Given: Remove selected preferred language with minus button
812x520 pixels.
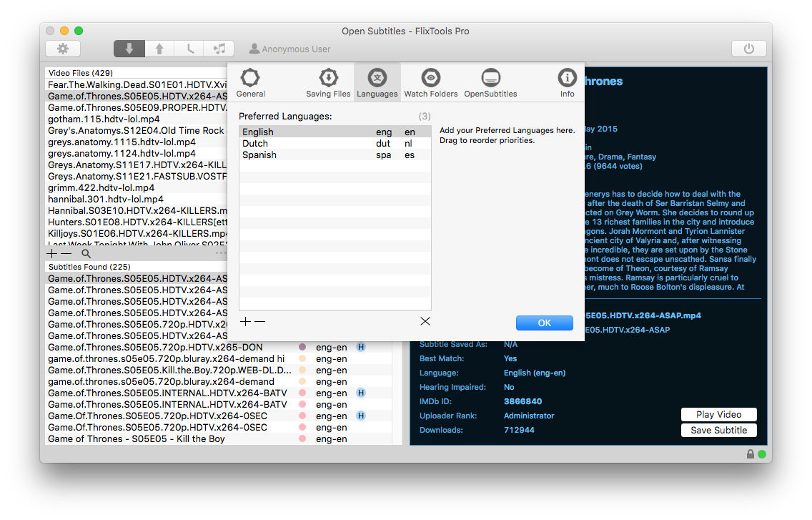Looking at the screenshot, I should coord(260,321).
